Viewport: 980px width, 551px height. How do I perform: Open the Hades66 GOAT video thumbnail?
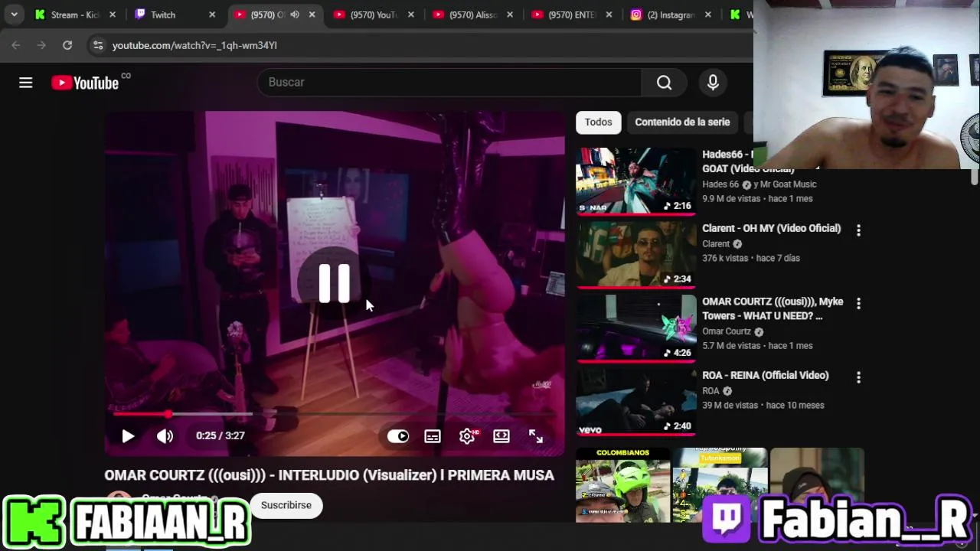[x=635, y=181]
